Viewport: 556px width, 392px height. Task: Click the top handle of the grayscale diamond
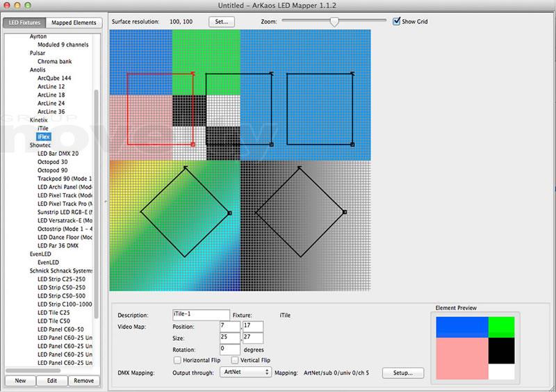300,168
